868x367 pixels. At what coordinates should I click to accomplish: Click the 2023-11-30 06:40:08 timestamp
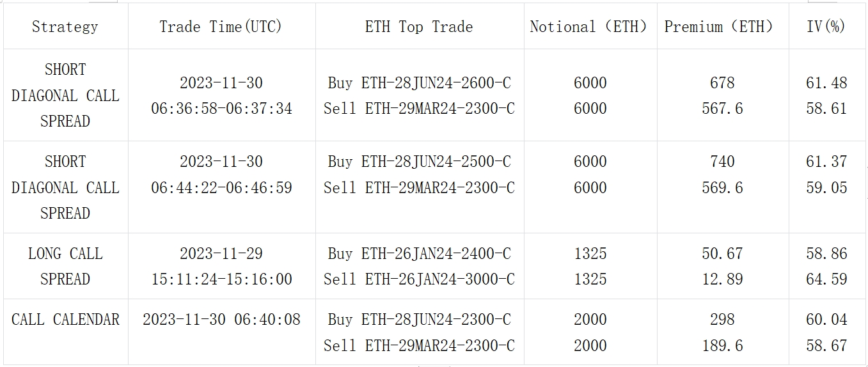[221, 320]
